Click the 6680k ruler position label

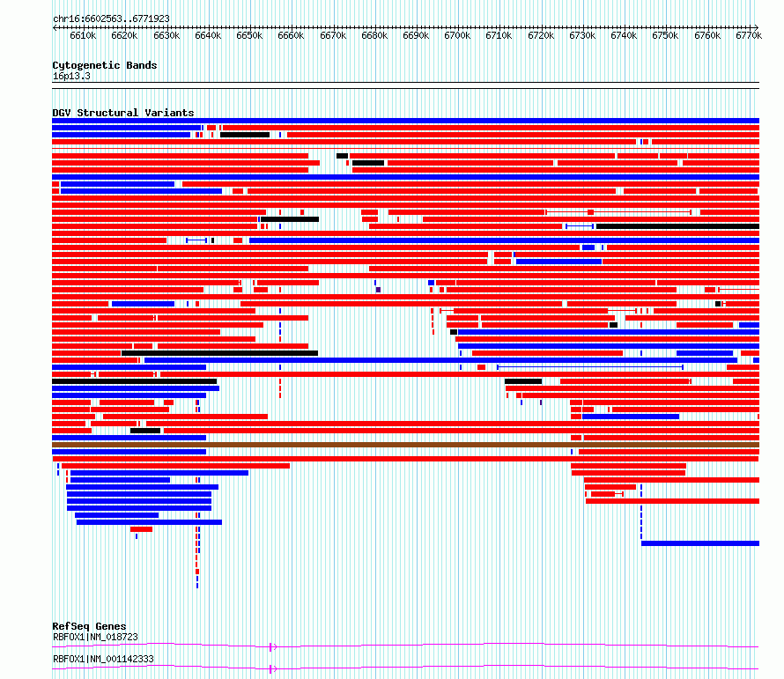tap(374, 35)
